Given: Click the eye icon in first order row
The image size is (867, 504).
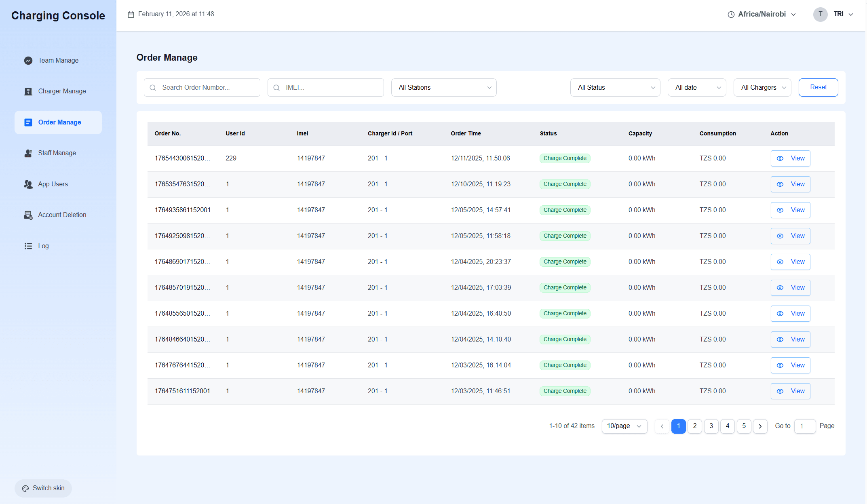Looking at the screenshot, I should click(780, 158).
